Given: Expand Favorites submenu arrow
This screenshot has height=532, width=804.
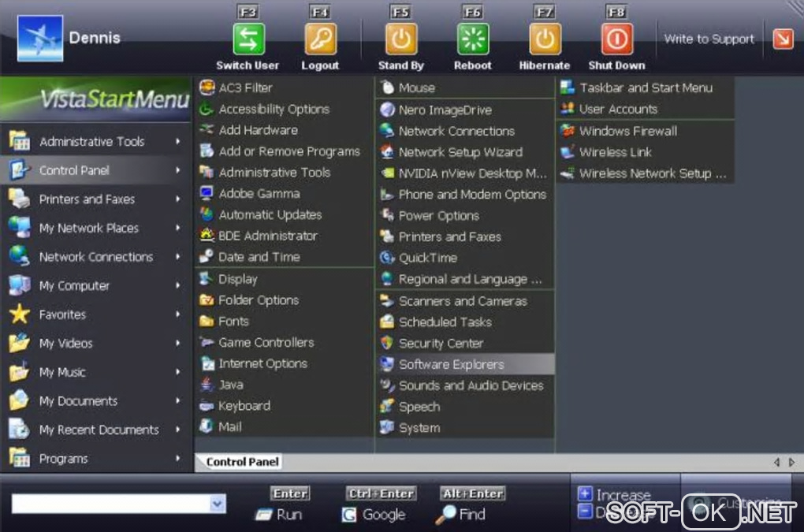Looking at the screenshot, I should 178,314.
